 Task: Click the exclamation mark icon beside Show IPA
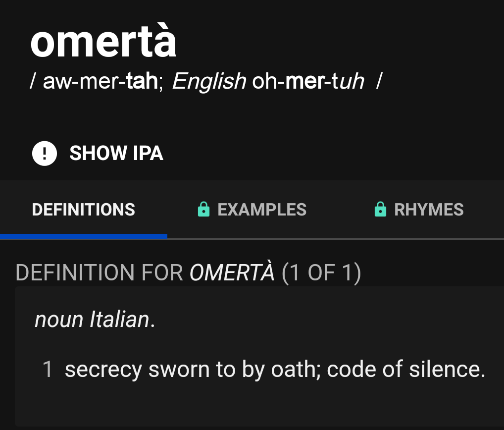click(x=45, y=153)
